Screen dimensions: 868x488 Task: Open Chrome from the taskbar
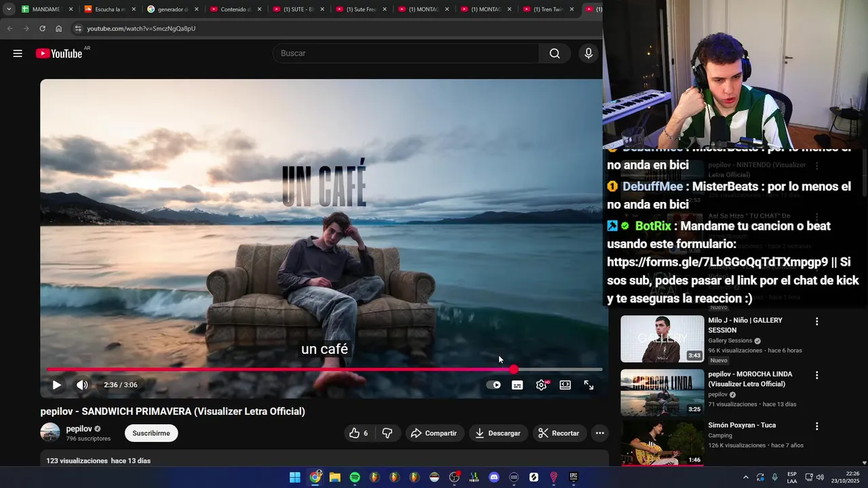coord(315,477)
